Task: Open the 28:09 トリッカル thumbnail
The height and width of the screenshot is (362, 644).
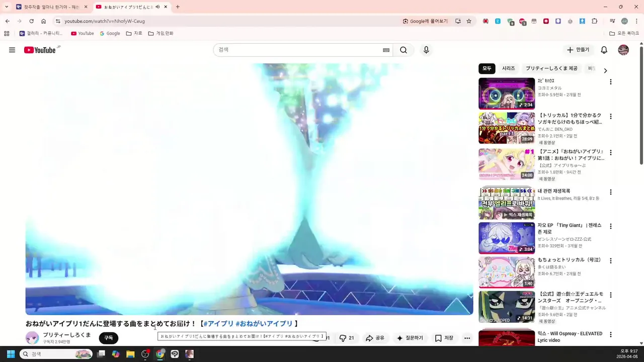Action: coord(507,128)
